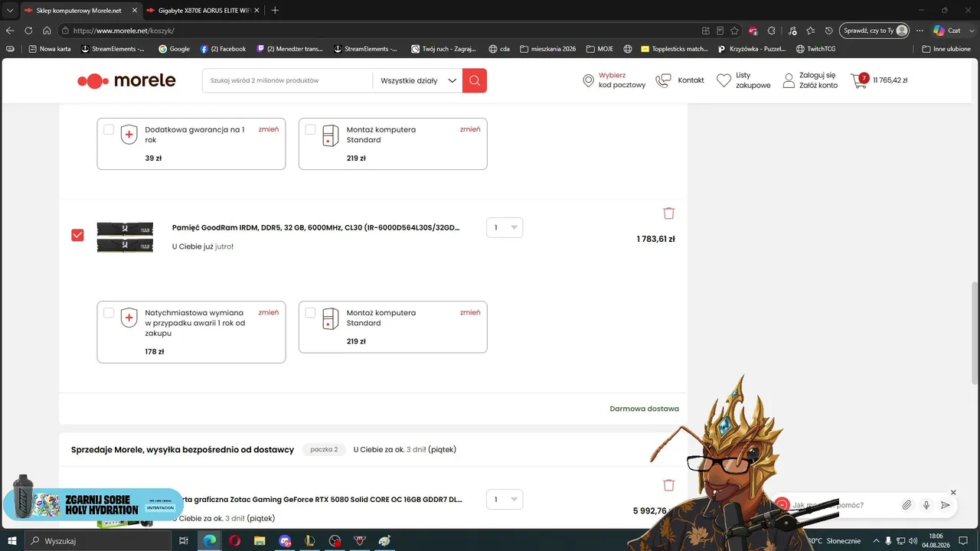Close the chat help widget
The width and height of the screenshot is (980, 551).
tap(953, 492)
